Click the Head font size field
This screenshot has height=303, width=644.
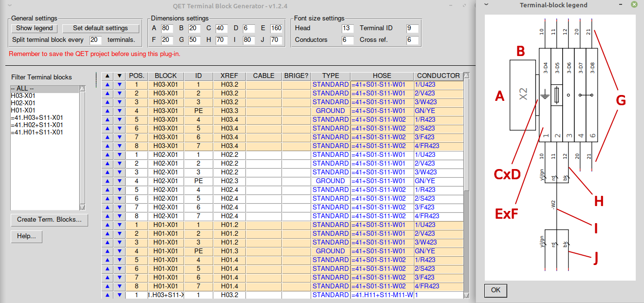[x=348, y=28]
